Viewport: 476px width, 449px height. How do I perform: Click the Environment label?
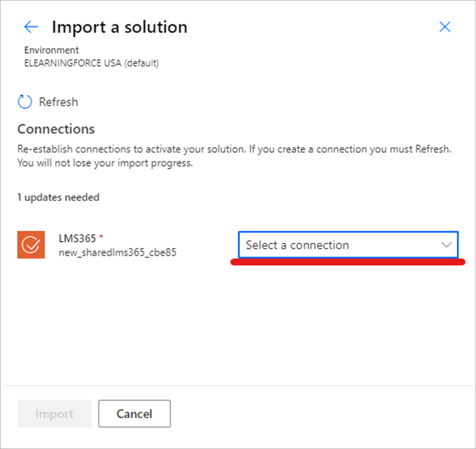click(51, 49)
